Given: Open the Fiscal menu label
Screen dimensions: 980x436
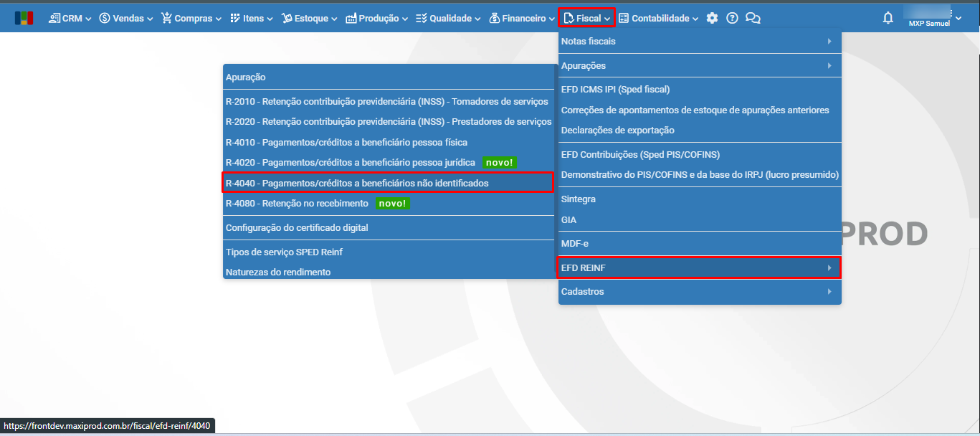Looking at the screenshot, I should (589, 18).
